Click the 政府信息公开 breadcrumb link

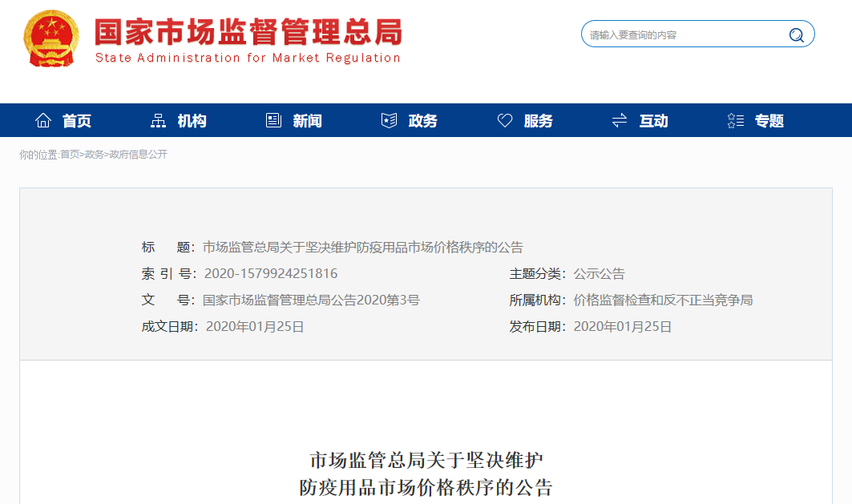pyautogui.click(x=139, y=155)
